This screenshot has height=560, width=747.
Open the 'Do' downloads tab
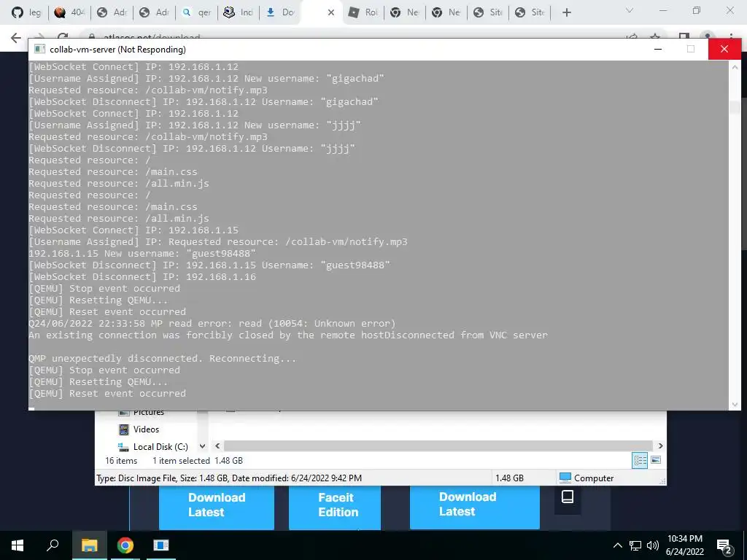279,12
